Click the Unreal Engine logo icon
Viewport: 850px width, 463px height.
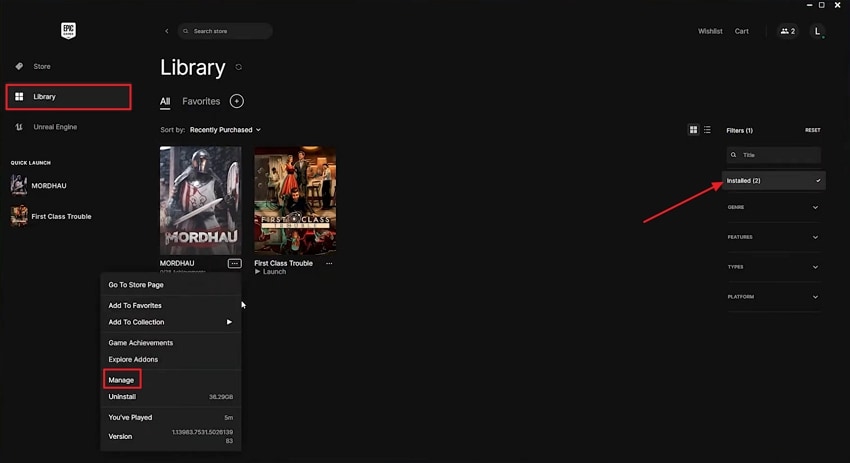click(19, 127)
